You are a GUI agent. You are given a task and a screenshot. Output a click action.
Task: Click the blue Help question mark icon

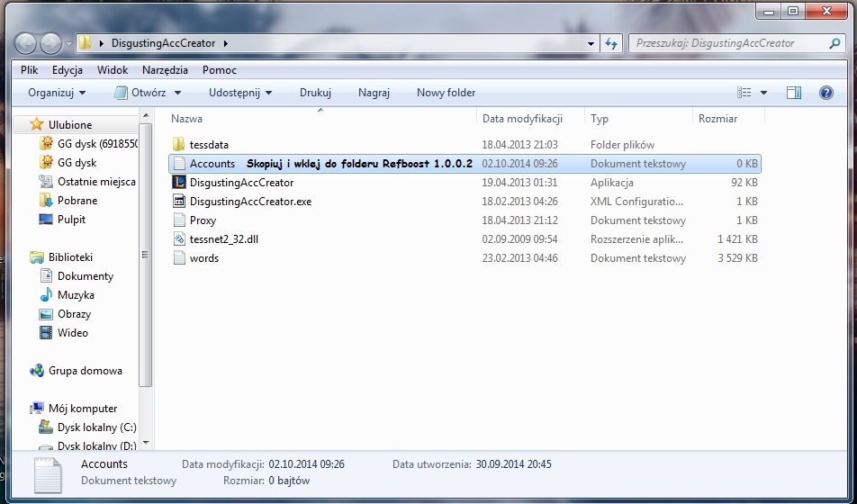(825, 93)
